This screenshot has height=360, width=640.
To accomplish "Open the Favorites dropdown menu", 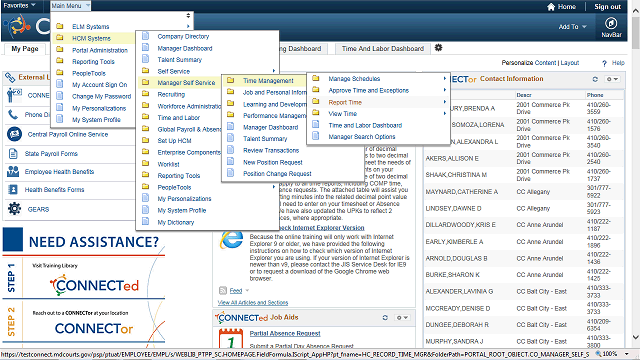I will pyautogui.click(x=19, y=5).
